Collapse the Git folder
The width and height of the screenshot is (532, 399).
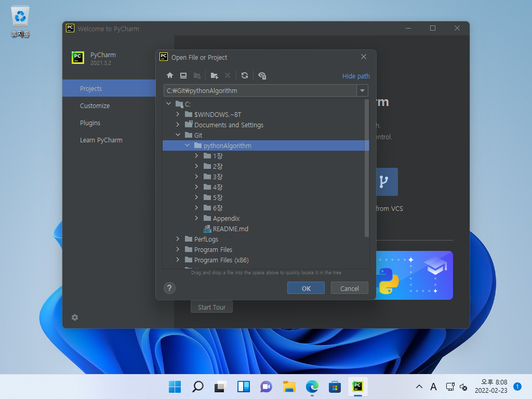[178, 135]
